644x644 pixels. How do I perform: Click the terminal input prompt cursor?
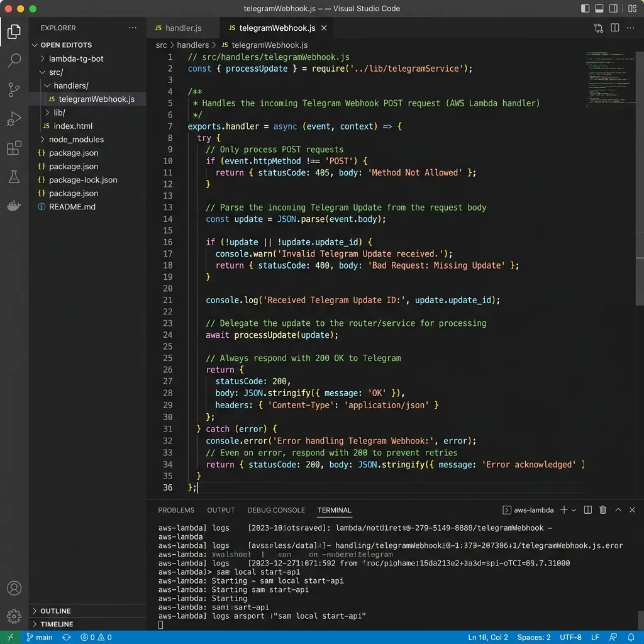[160, 625]
